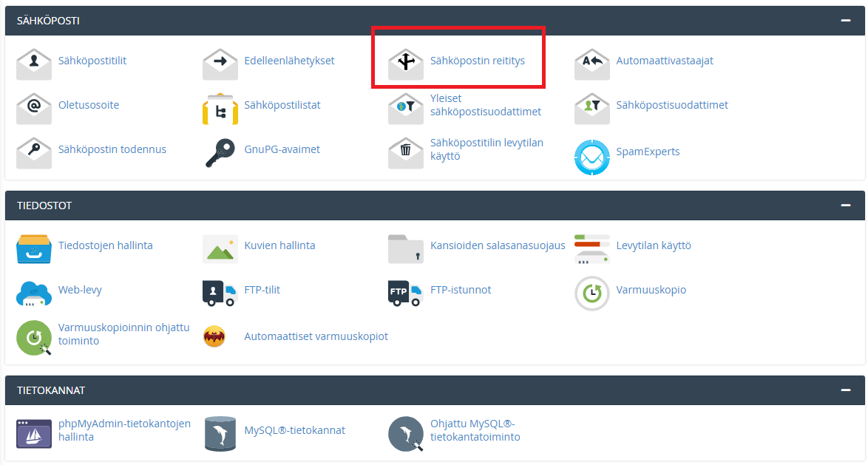This screenshot has height=465, width=868.
Task: Click the Sähköpostin todennus key envelope icon
Action: (x=34, y=152)
